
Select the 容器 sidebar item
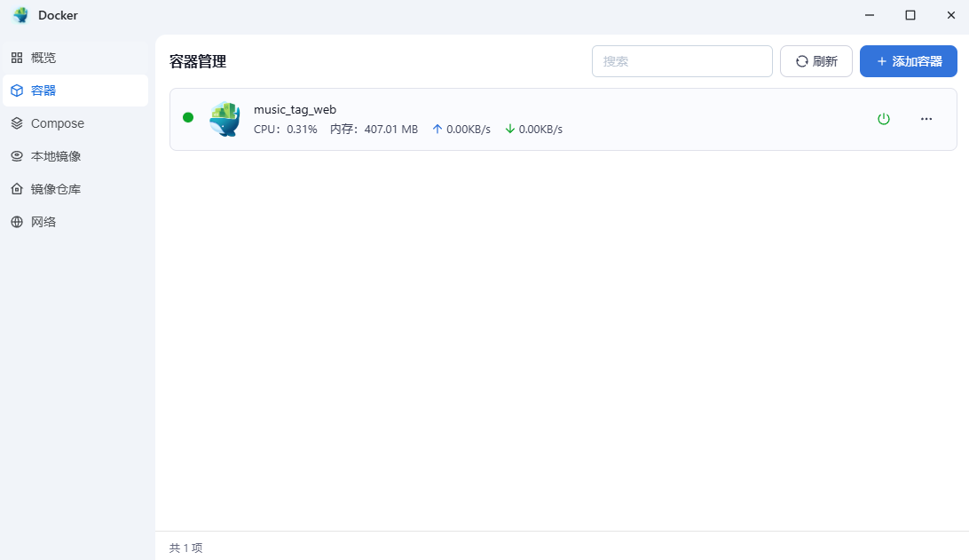[x=75, y=91]
